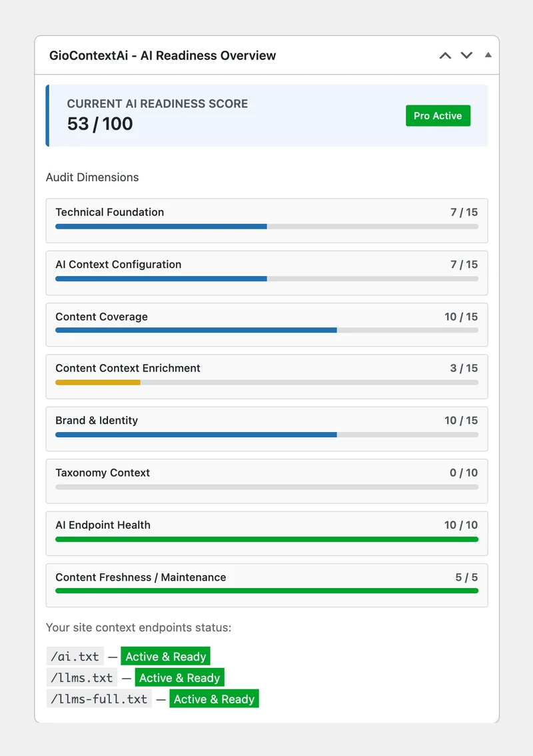Select the Content Coverage progress bar
This screenshot has width=533, height=756.
[267, 330]
